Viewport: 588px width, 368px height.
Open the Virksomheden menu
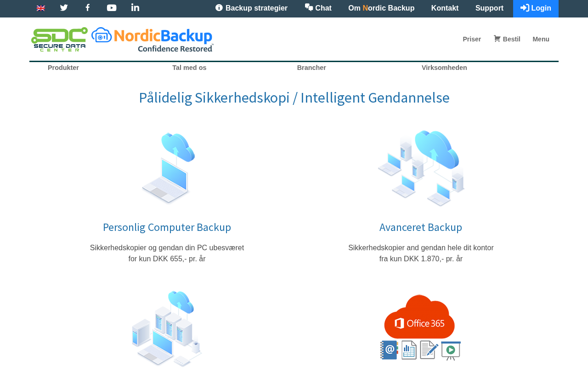pyautogui.click(x=444, y=68)
